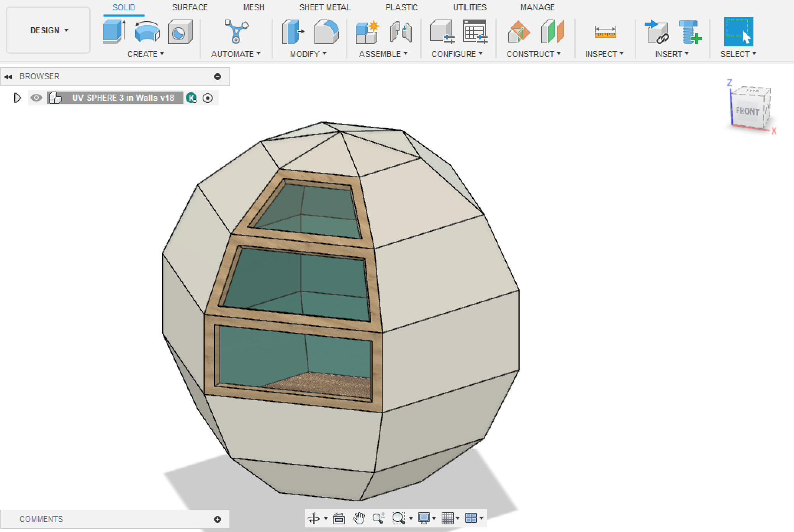Click the New Component icon
Image resolution: width=794 pixels, height=532 pixels.
point(367,32)
